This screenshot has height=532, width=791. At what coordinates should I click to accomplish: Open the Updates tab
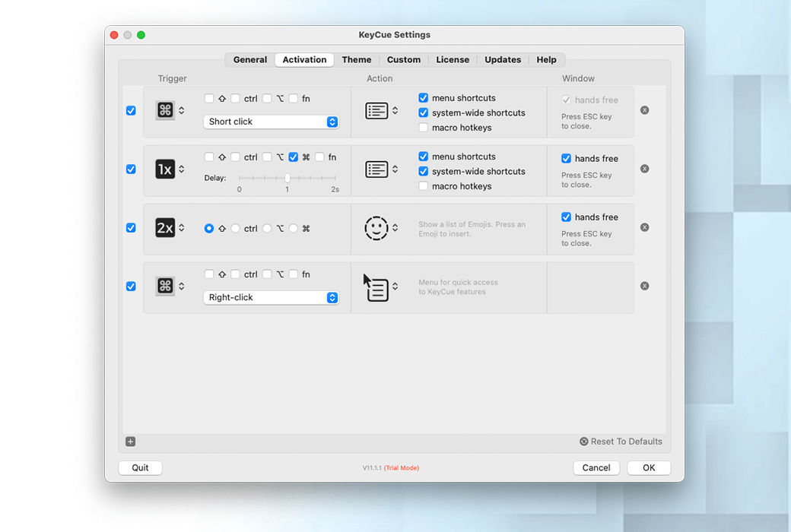pyautogui.click(x=502, y=59)
